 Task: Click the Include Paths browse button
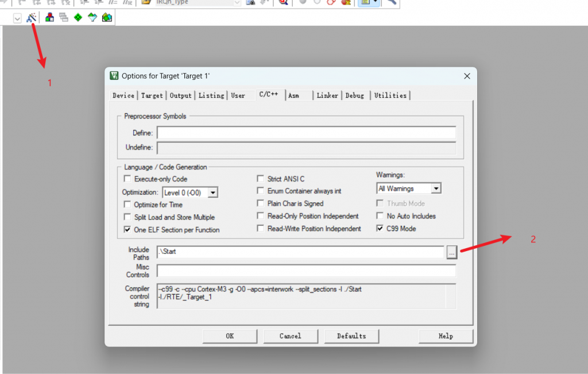point(452,252)
